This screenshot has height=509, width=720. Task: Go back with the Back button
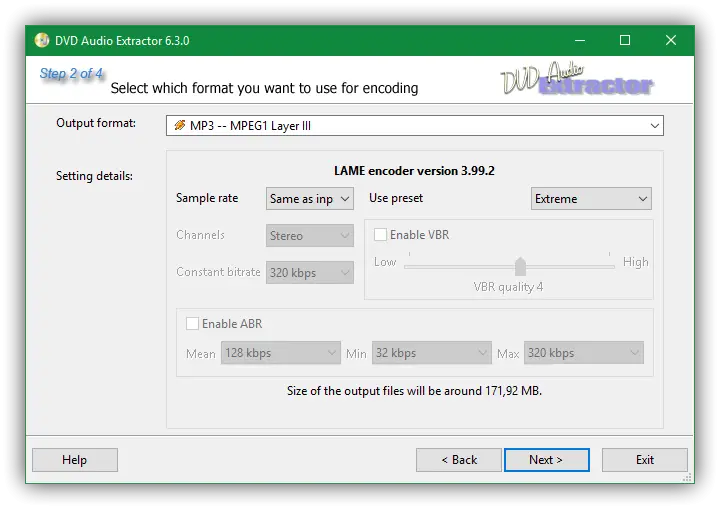click(459, 460)
